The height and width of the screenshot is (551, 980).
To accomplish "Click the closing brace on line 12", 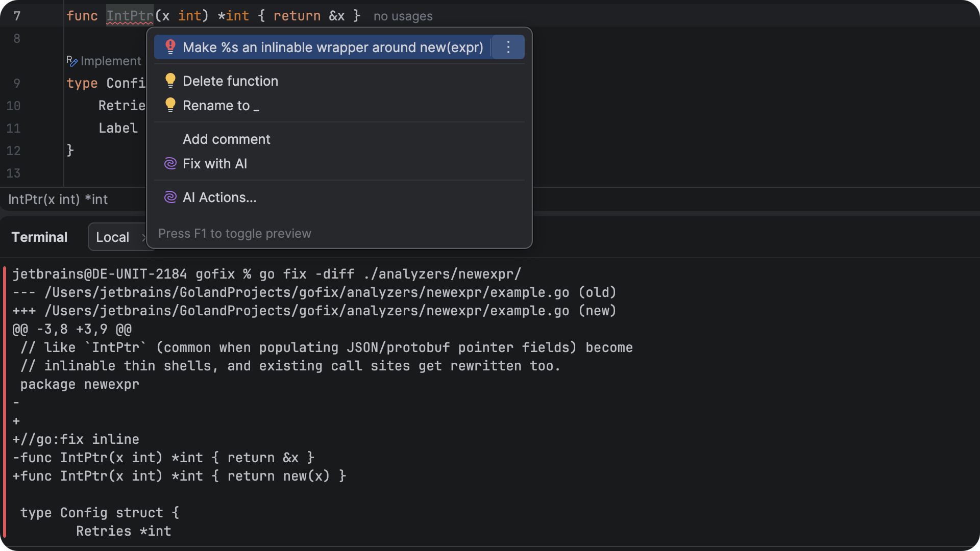I will point(70,150).
